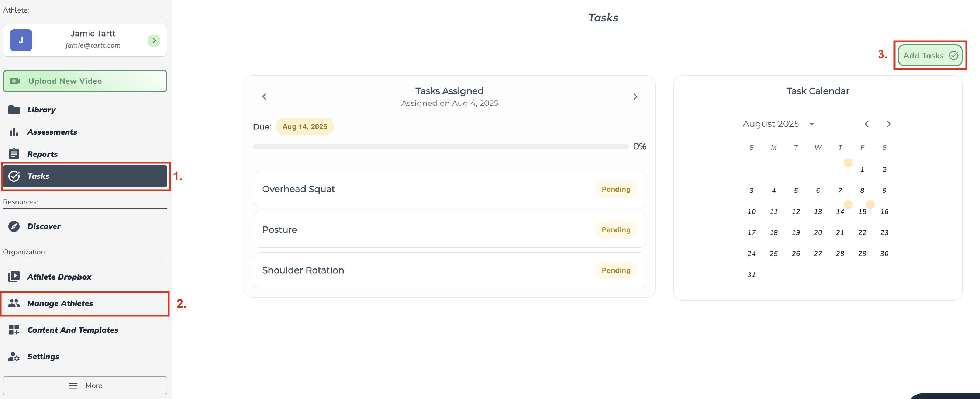Click the 0% task progress bar
980x399 pixels.
point(440,146)
